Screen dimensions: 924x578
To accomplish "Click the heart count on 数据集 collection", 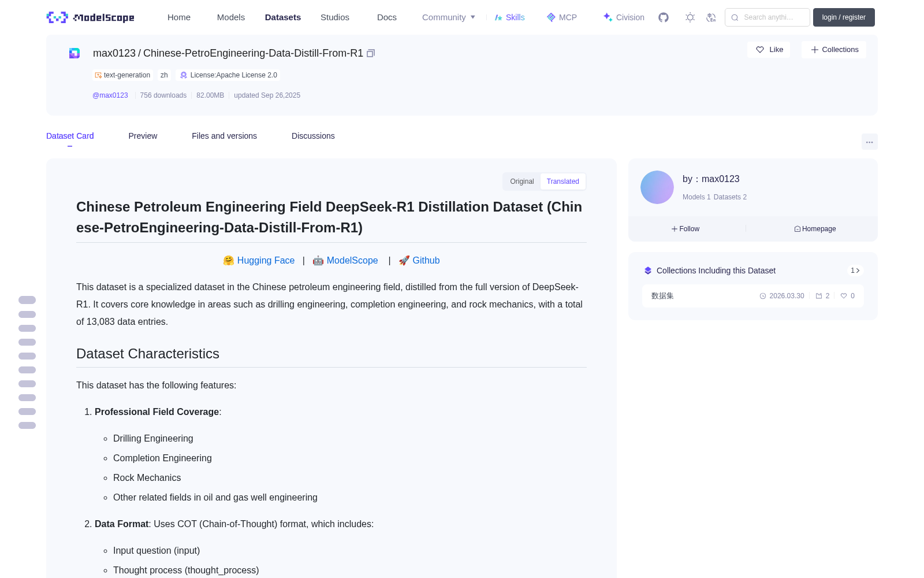I will [x=847, y=296].
